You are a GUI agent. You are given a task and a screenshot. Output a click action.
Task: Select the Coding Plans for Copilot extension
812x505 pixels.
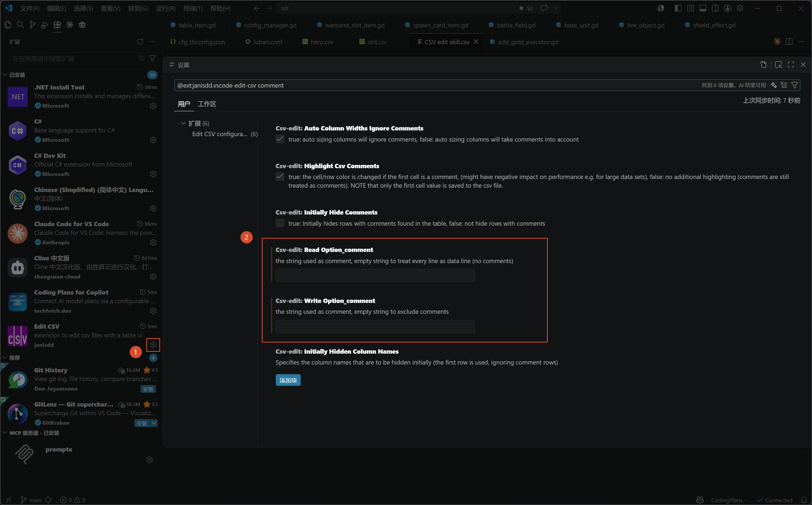coord(81,301)
